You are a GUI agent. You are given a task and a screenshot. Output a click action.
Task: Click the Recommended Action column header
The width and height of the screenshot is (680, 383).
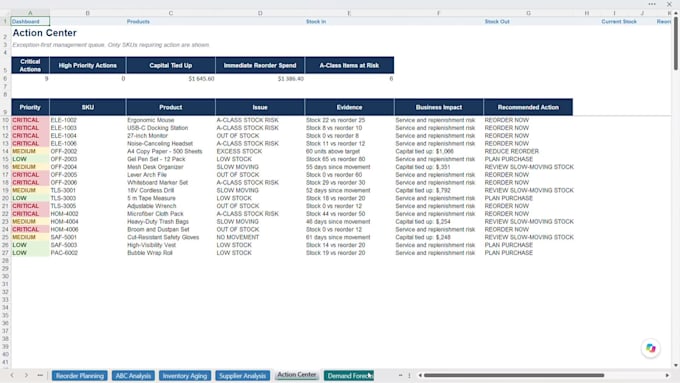(x=528, y=107)
